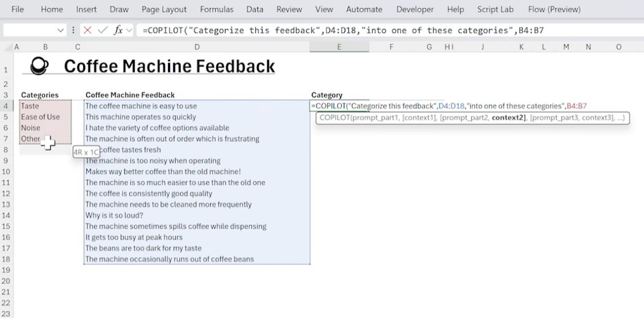Select 'so much easier to use' cell
The width and height of the screenshot is (644, 318).
click(x=197, y=182)
